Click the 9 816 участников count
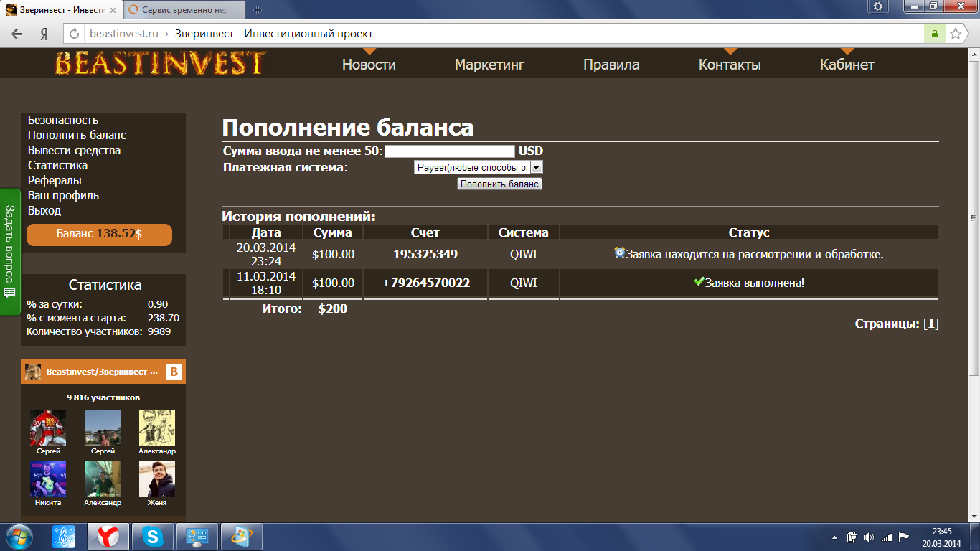This screenshot has width=980, height=551. pos(103,397)
